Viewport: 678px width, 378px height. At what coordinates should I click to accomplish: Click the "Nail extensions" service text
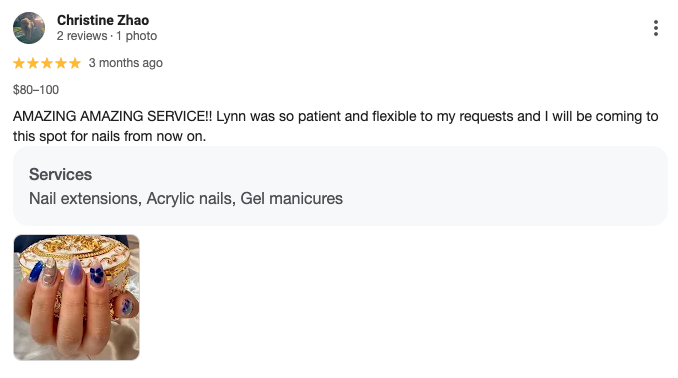click(83, 199)
